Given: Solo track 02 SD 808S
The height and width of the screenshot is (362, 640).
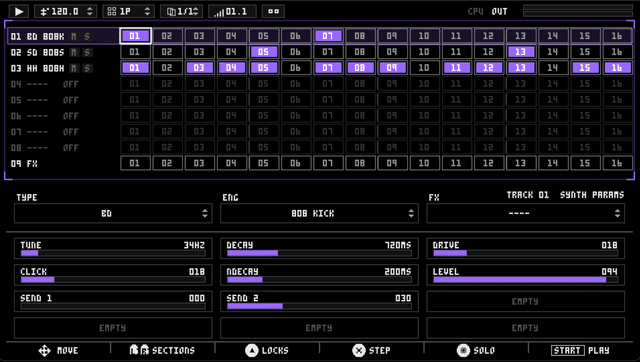Looking at the screenshot, I should (87, 52).
